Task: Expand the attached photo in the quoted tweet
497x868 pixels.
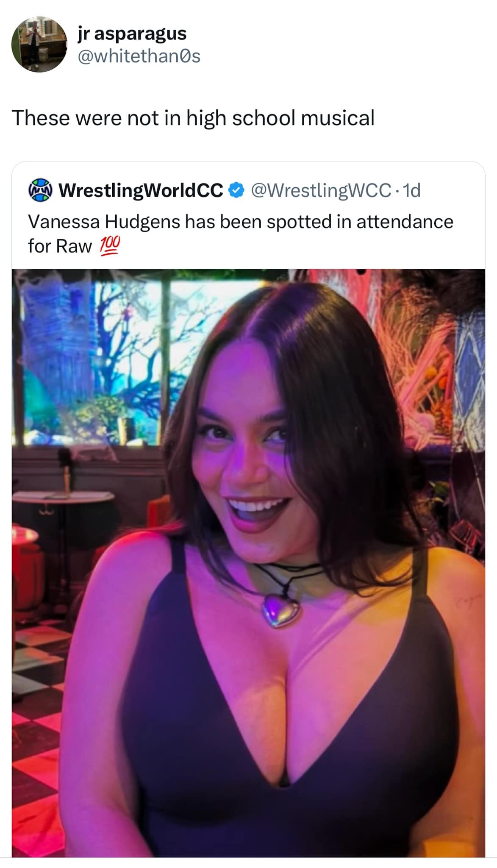Action: (x=248, y=563)
